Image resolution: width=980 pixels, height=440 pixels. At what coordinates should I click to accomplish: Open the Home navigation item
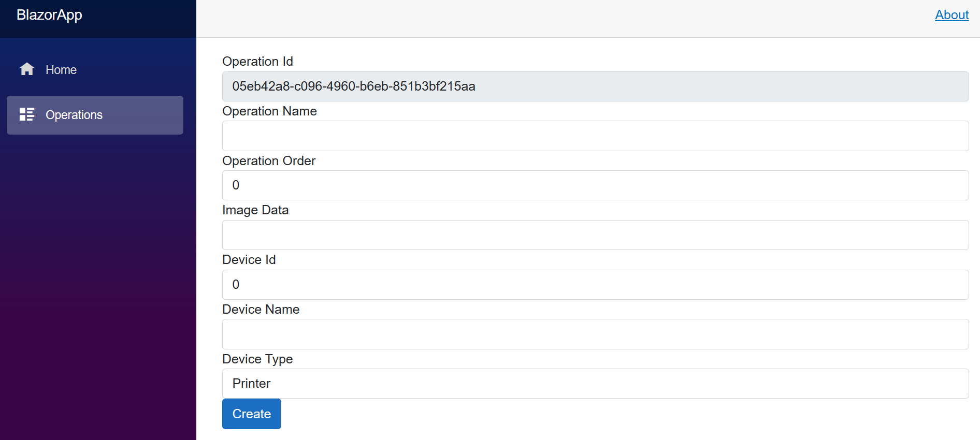click(61, 70)
